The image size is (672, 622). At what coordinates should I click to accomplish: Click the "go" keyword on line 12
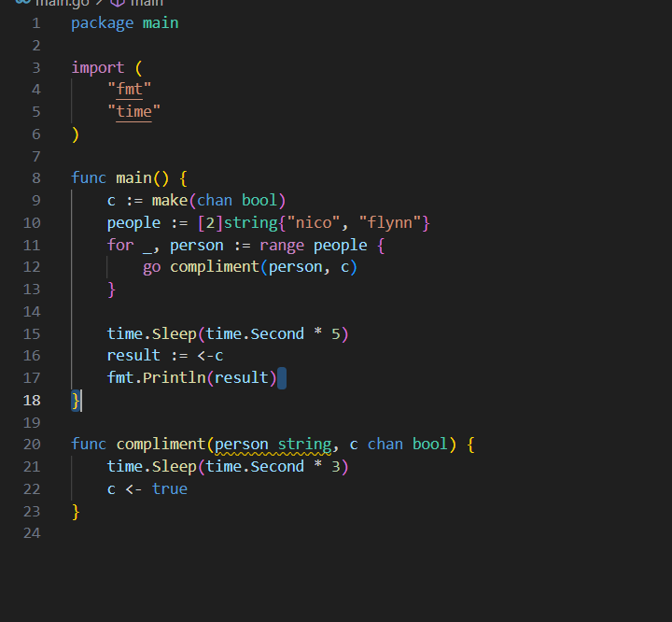click(152, 268)
